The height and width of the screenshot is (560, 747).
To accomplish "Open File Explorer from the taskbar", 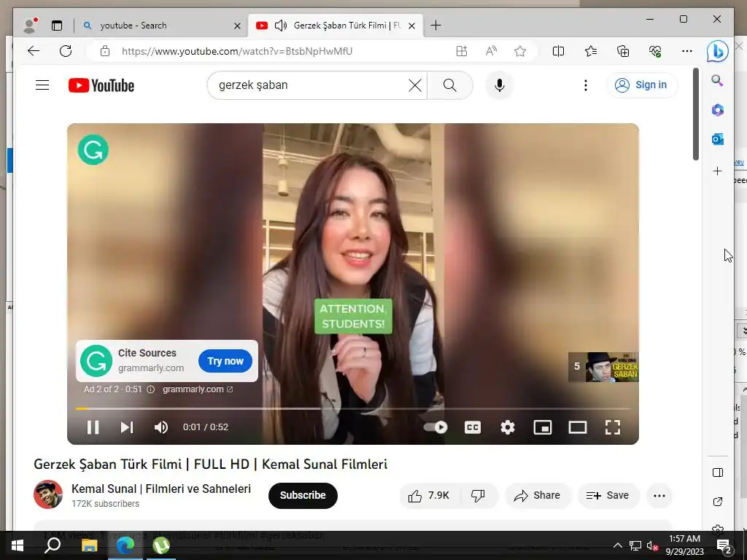I will coord(89,545).
